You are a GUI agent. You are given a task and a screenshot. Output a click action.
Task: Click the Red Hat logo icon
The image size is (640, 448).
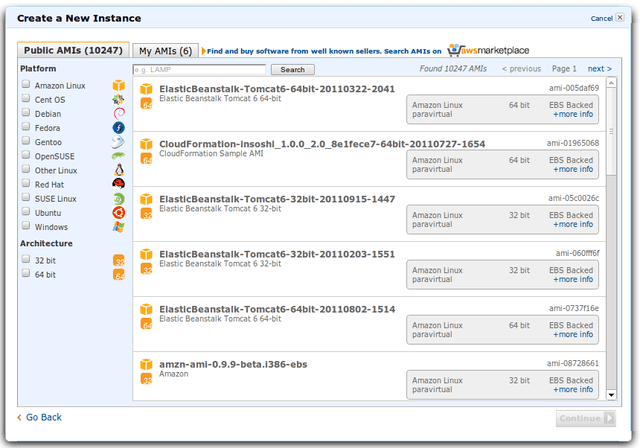tap(118, 184)
